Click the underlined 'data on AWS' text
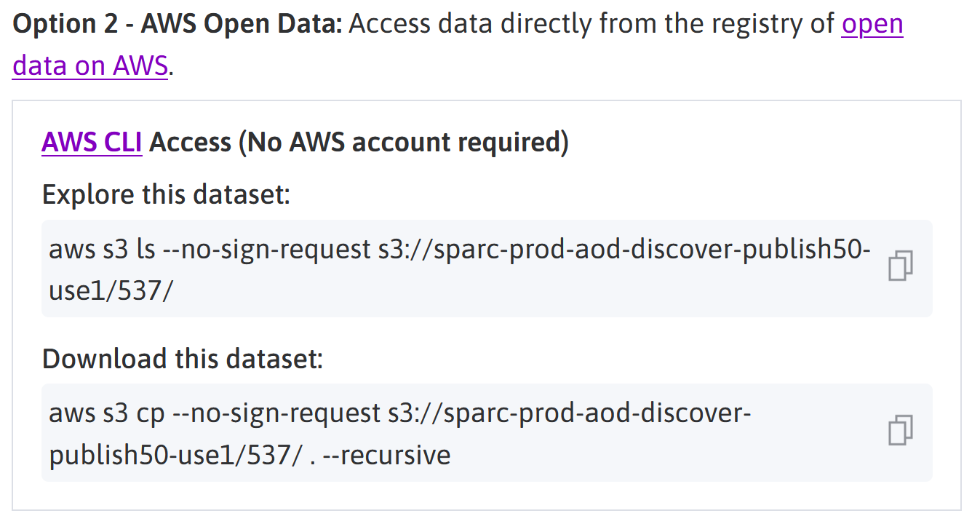Image resolution: width=980 pixels, height=524 pixels. coord(90,66)
